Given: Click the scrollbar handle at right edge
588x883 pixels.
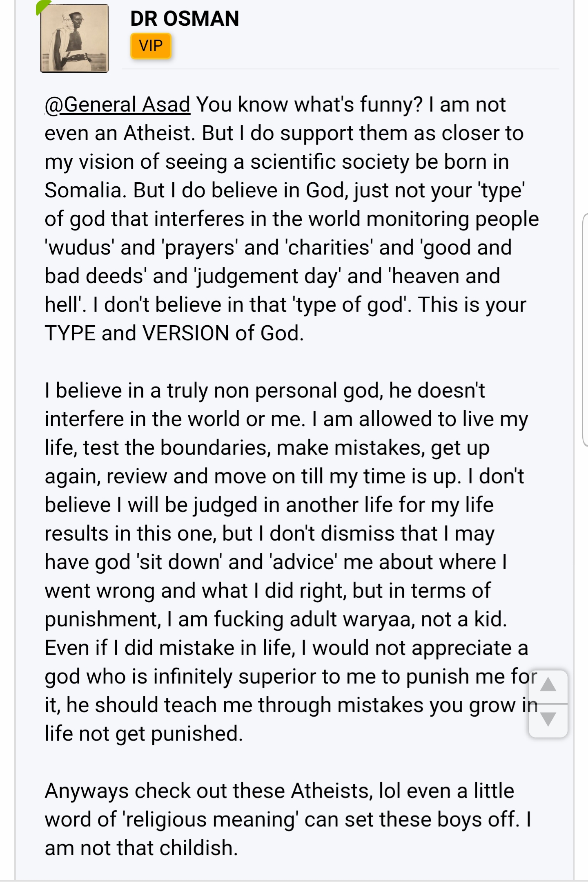Looking at the screenshot, I should [x=585, y=329].
